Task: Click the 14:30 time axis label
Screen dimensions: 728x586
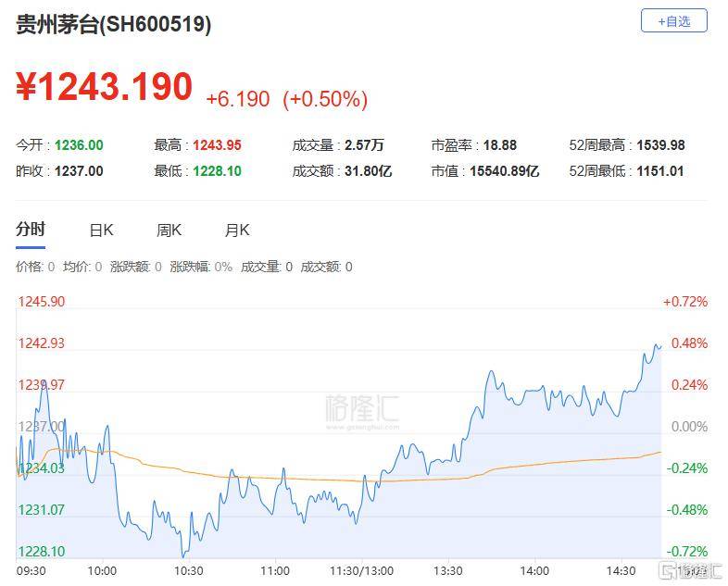Action: 621,570
